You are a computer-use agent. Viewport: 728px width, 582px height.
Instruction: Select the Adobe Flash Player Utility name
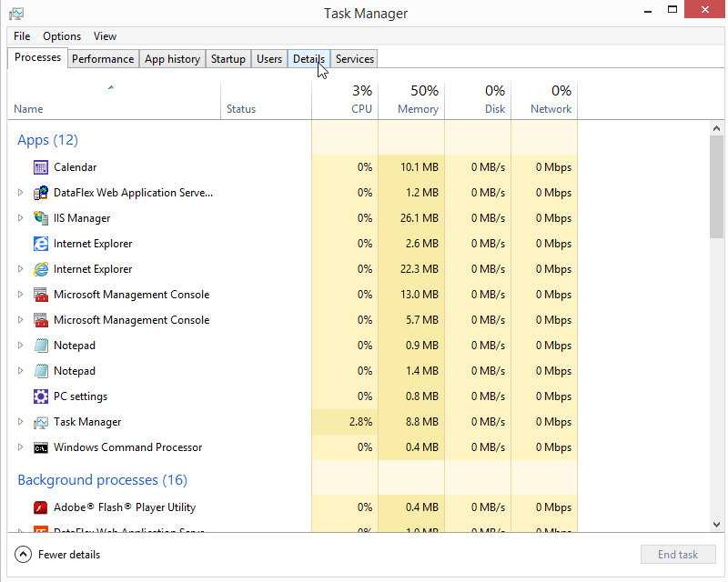(x=125, y=507)
